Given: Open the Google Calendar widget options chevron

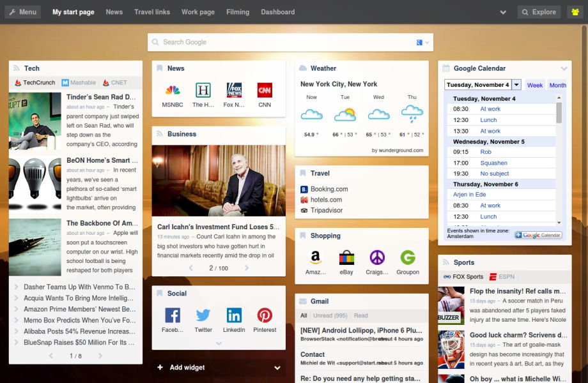Looking at the screenshot, I should point(564,68).
